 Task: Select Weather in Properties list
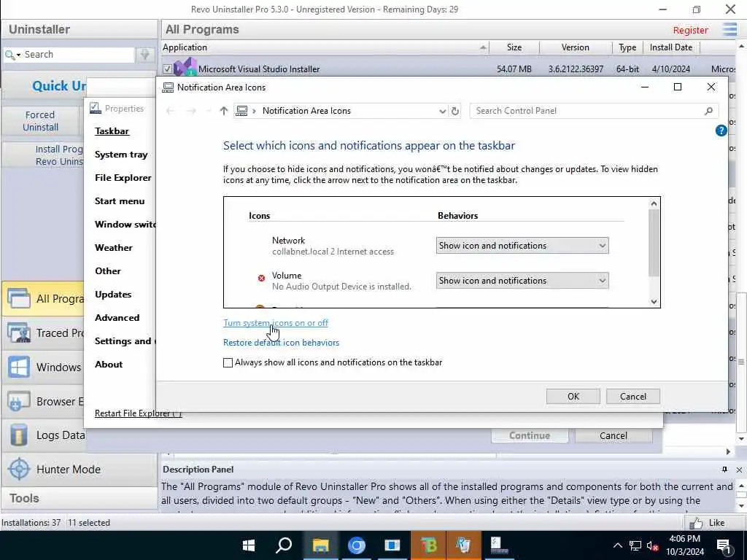113,248
